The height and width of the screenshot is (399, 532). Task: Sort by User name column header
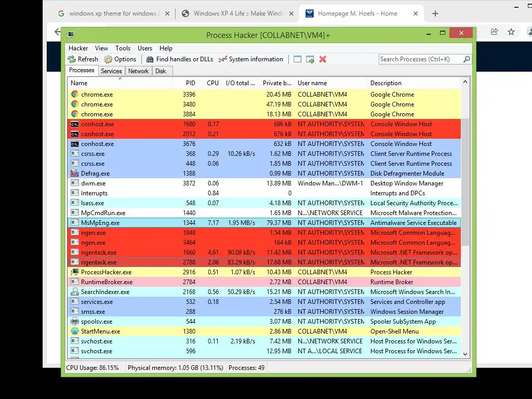(331, 83)
